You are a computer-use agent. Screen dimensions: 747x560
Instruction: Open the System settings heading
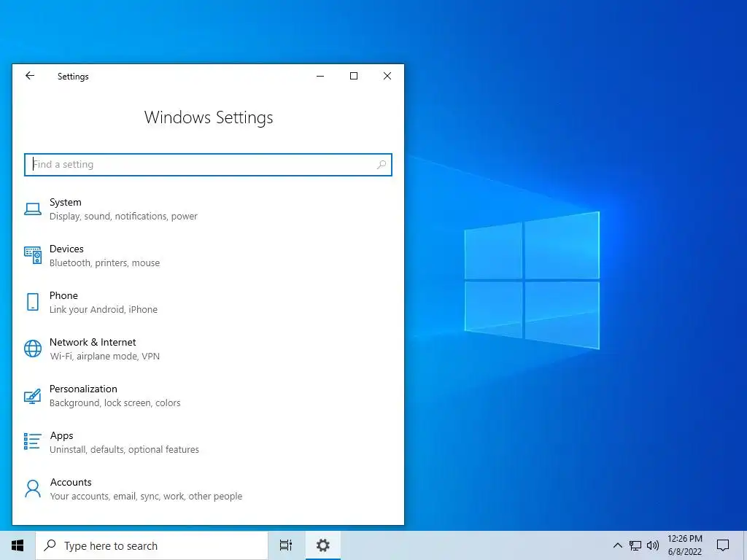(65, 203)
